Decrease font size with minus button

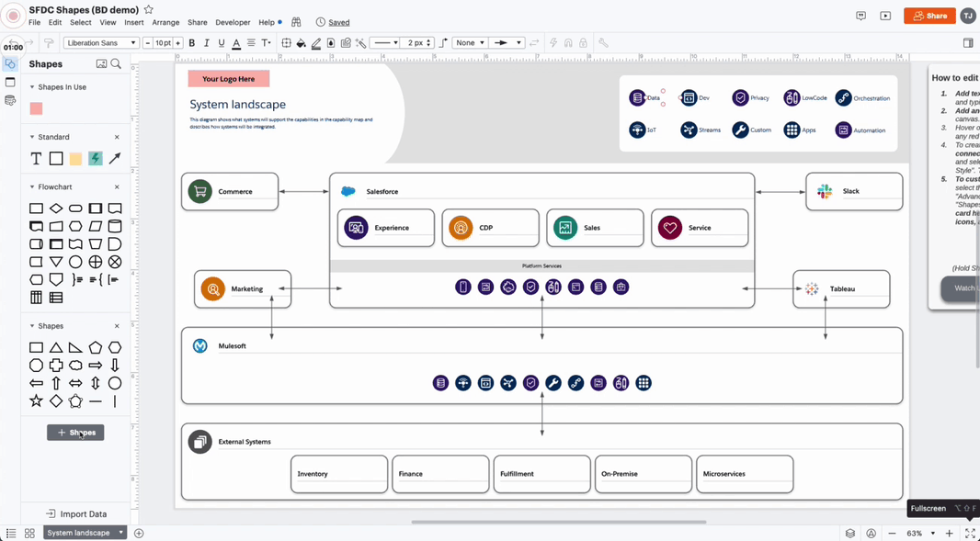[x=147, y=43]
